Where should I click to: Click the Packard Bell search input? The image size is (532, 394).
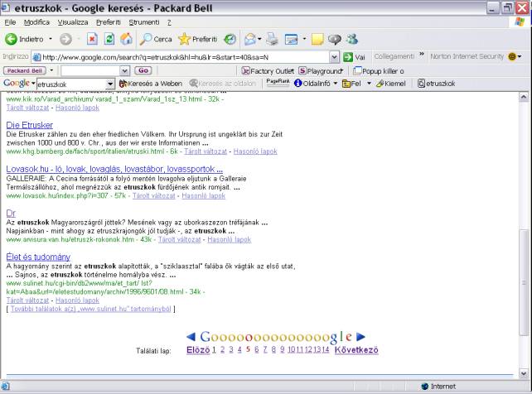pyautogui.click(x=90, y=71)
